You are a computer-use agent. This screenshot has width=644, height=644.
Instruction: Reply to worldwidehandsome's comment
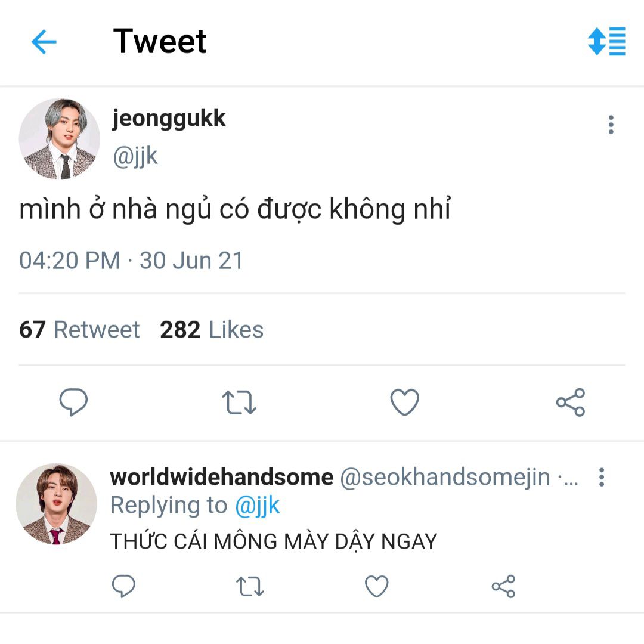tap(123, 587)
